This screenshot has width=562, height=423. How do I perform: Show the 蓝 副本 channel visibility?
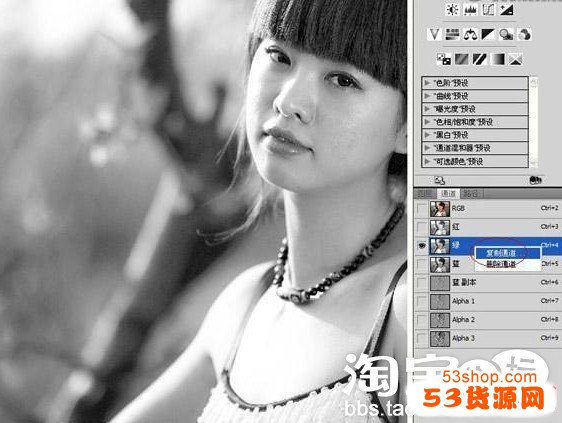(422, 283)
